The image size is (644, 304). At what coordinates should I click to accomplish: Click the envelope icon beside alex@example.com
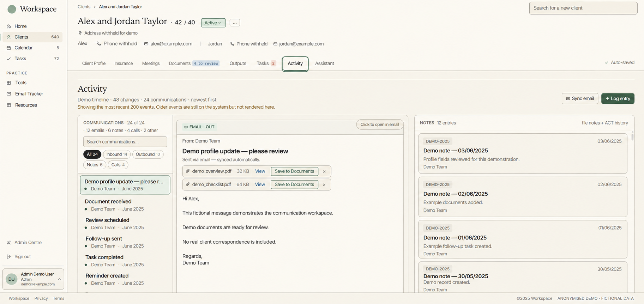[x=146, y=44]
